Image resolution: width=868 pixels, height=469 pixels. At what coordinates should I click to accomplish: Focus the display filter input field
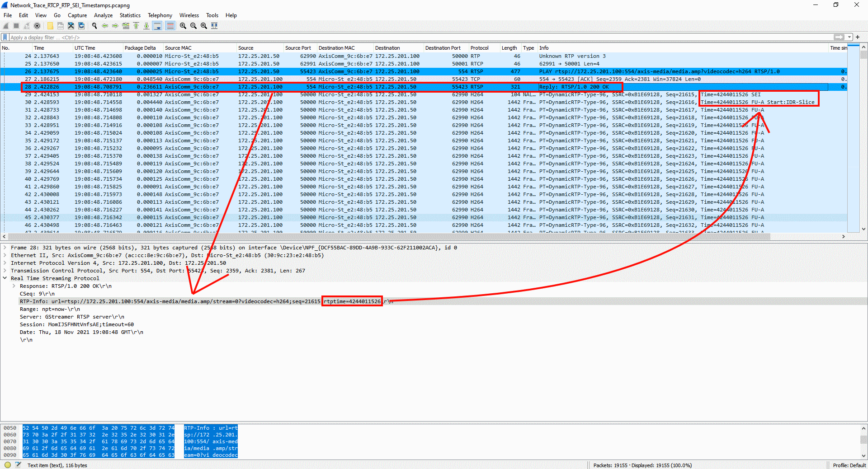(x=420, y=38)
